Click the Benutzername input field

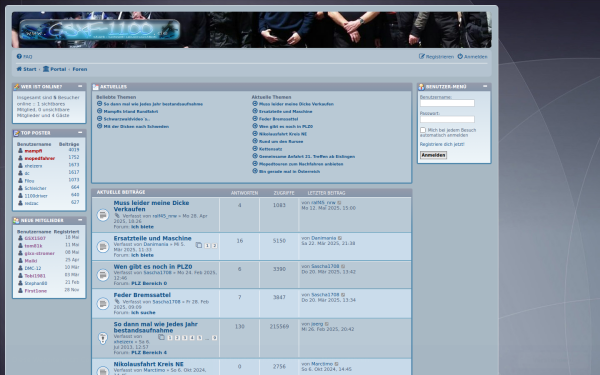coord(447,103)
